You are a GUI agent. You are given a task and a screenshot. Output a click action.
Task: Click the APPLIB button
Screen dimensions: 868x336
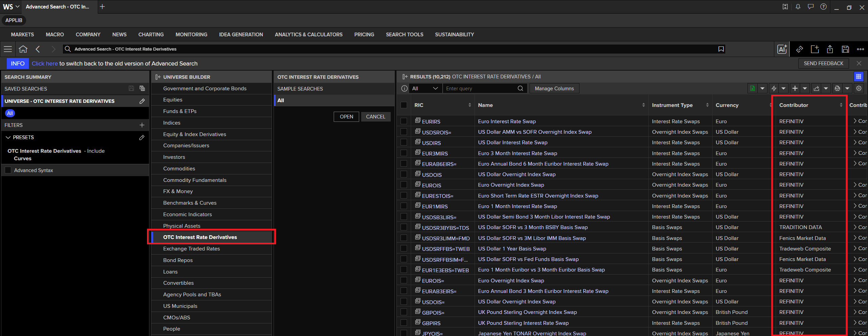pos(14,20)
